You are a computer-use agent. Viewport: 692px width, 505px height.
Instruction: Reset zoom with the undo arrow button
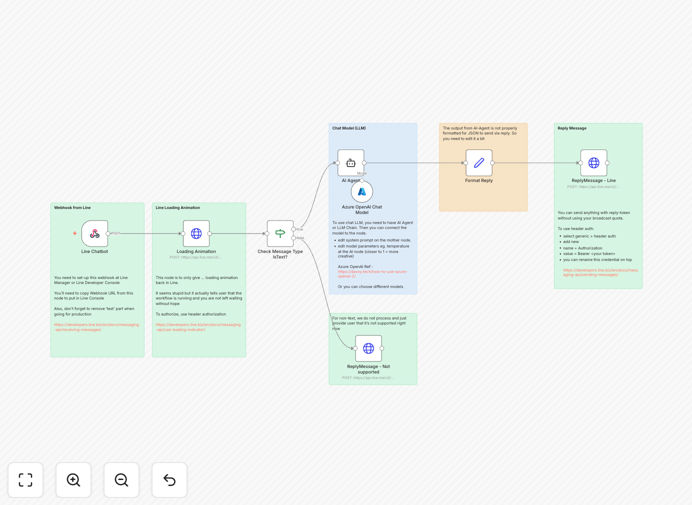(x=169, y=480)
